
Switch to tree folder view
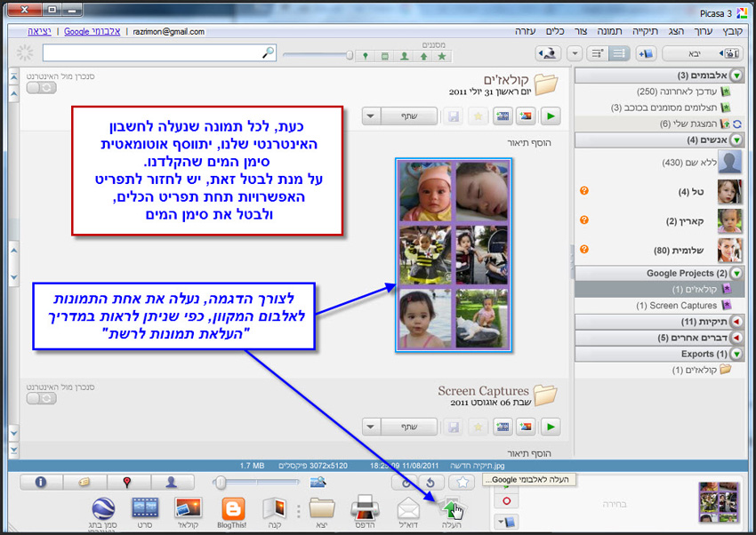pos(598,53)
